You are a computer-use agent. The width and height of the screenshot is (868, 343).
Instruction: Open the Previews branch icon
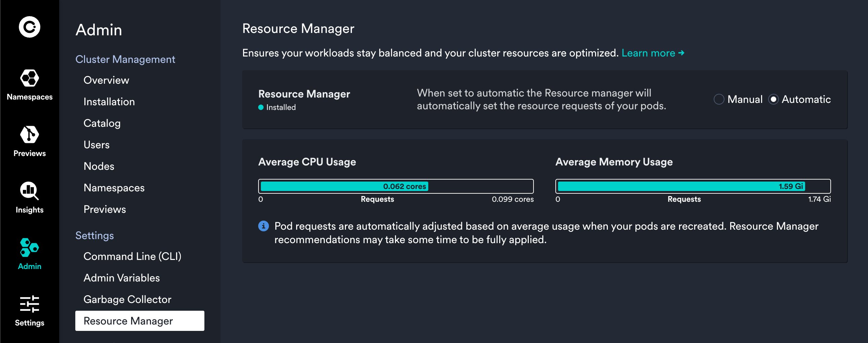tap(29, 135)
